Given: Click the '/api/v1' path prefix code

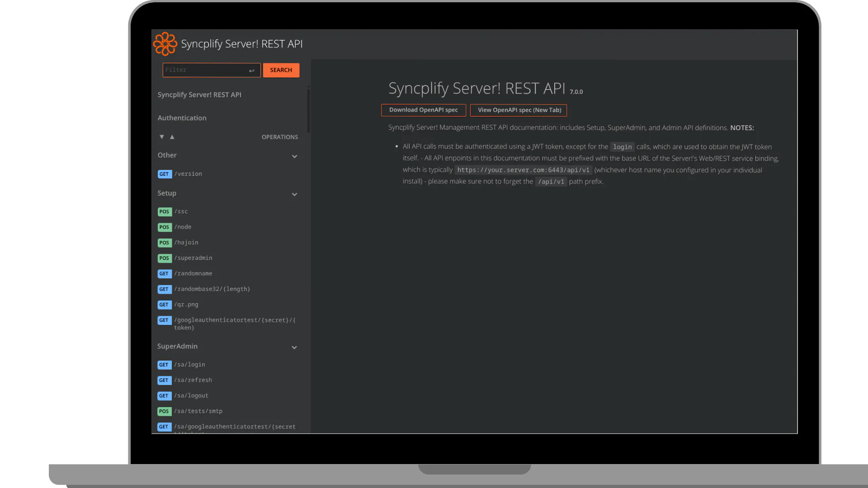Looking at the screenshot, I should coord(551,182).
